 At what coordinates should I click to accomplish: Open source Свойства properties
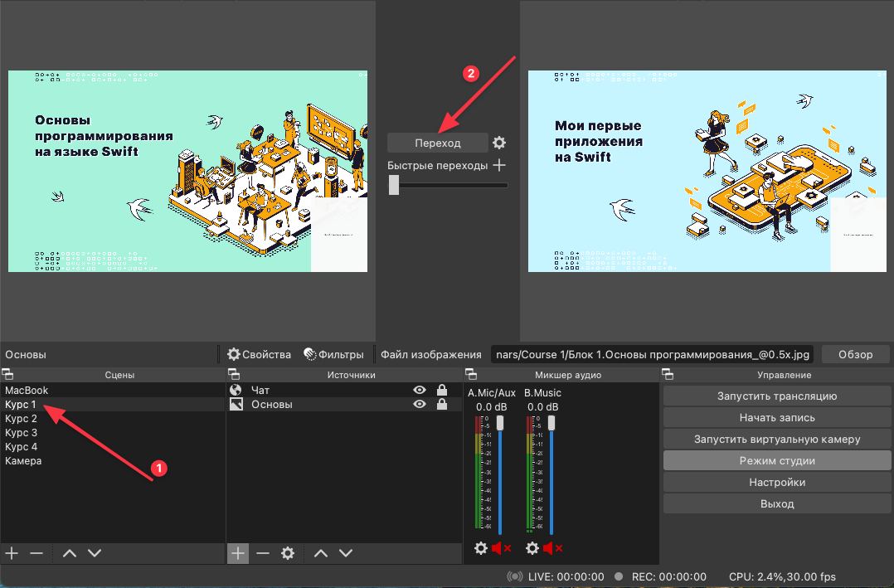coord(260,354)
